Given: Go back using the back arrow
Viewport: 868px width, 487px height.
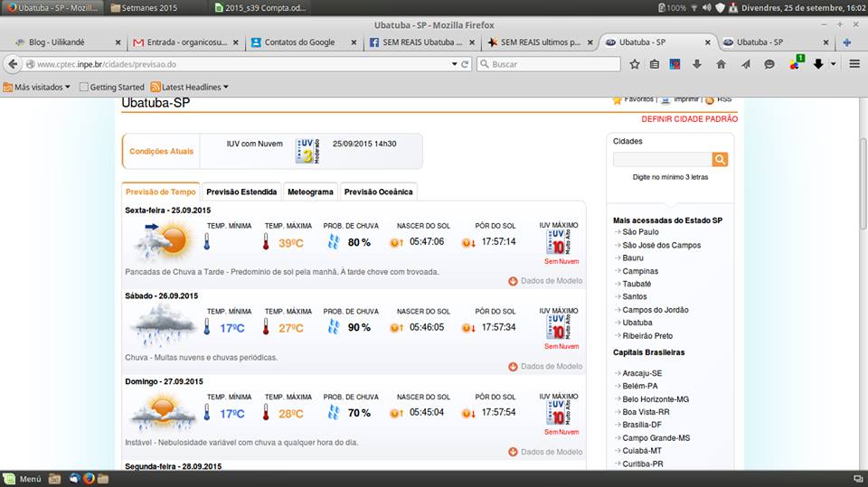Looking at the screenshot, I should [x=13, y=64].
